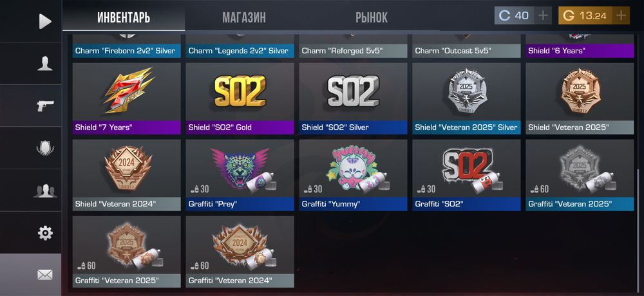The height and width of the screenshot is (296, 644).
Task: Add gold currency with plus button
Action: click(621, 15)
